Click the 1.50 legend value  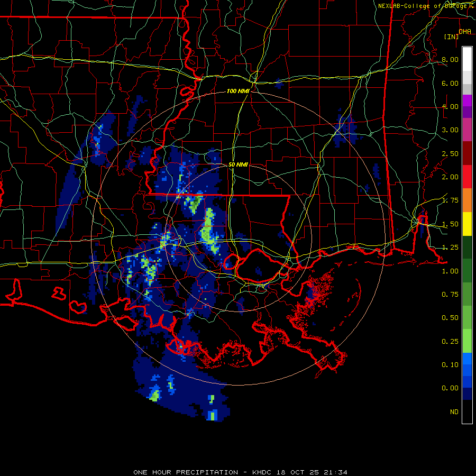click(450, 224)
